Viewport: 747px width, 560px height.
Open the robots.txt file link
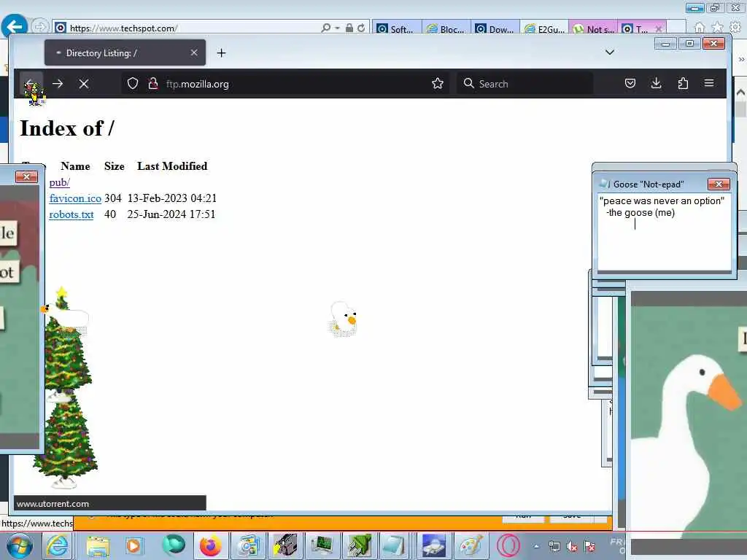click(71, 214)
